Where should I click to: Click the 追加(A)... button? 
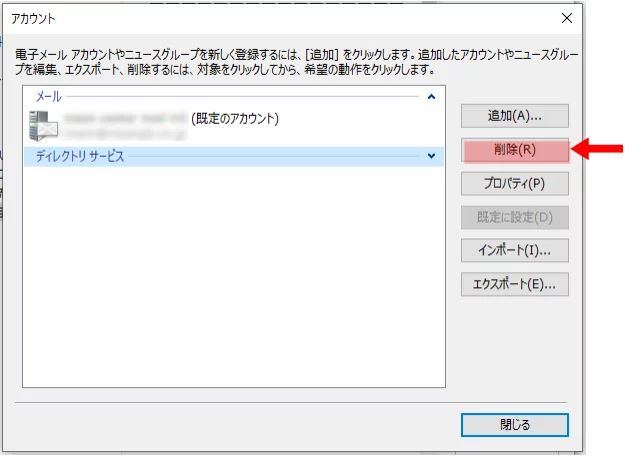[x=514, y=116]
